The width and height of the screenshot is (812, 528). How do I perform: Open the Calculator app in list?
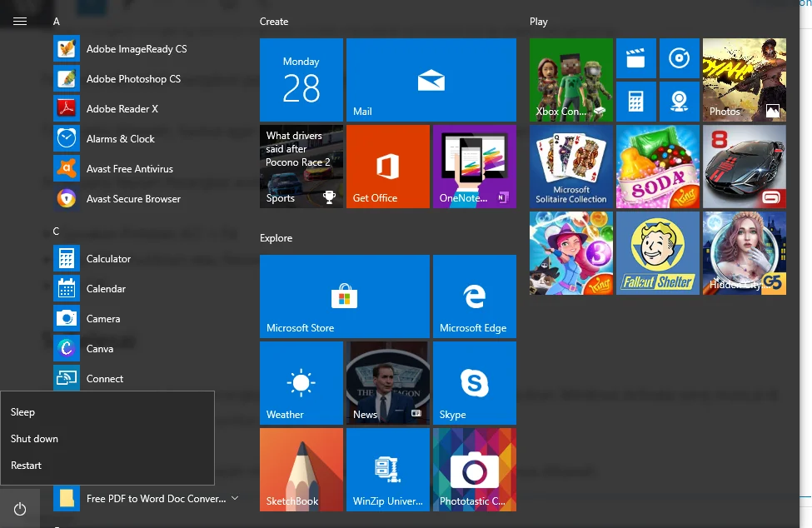(145, 259)
